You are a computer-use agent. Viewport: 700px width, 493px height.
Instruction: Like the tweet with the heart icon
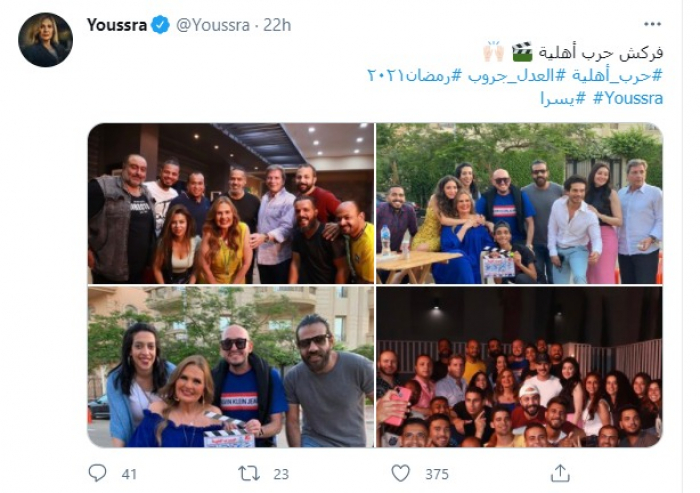[x=400, y=473]
